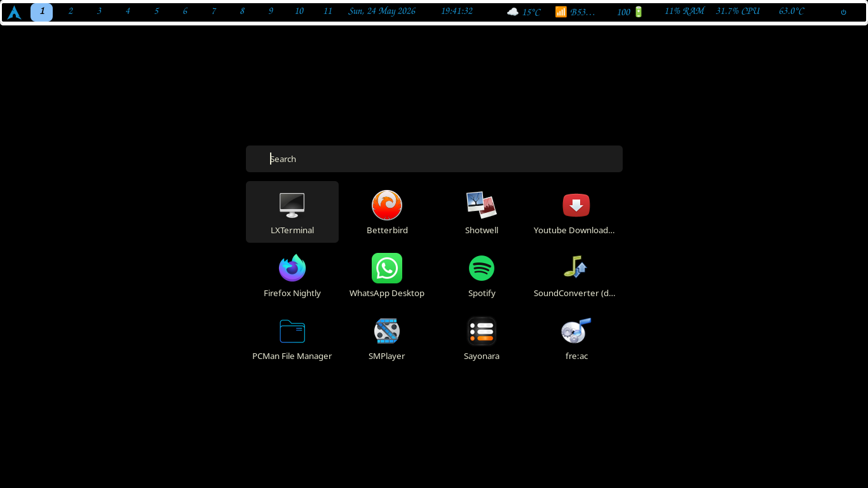This screenshot has height=488, width=868.
Task: Switch to workspace 4
Action: point(128,11)
